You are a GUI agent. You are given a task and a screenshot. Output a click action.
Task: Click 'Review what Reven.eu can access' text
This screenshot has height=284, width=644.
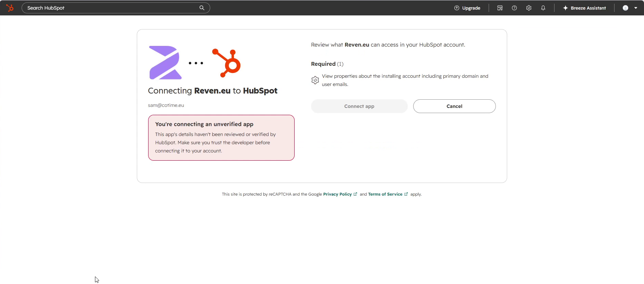pos(388,45)
